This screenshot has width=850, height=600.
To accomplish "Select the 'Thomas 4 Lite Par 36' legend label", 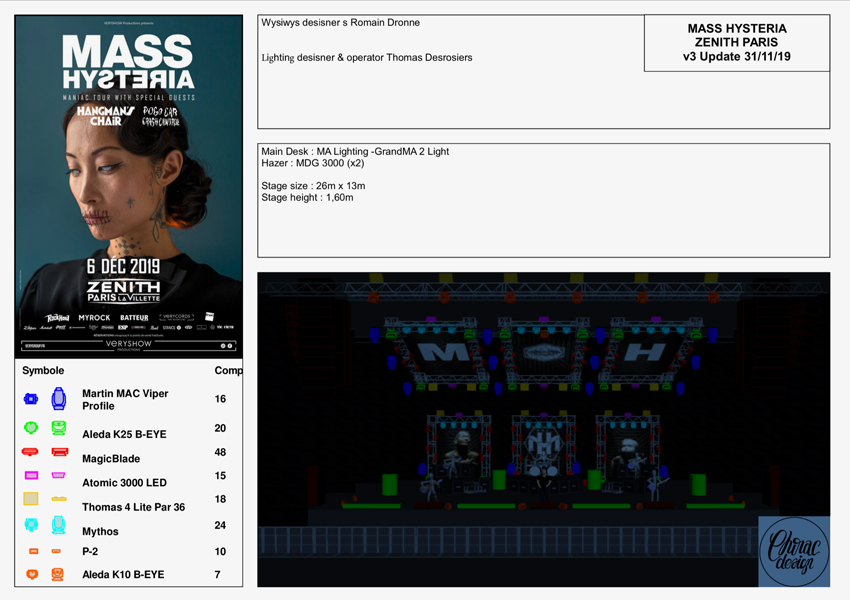I will click(x=134, y=507).
